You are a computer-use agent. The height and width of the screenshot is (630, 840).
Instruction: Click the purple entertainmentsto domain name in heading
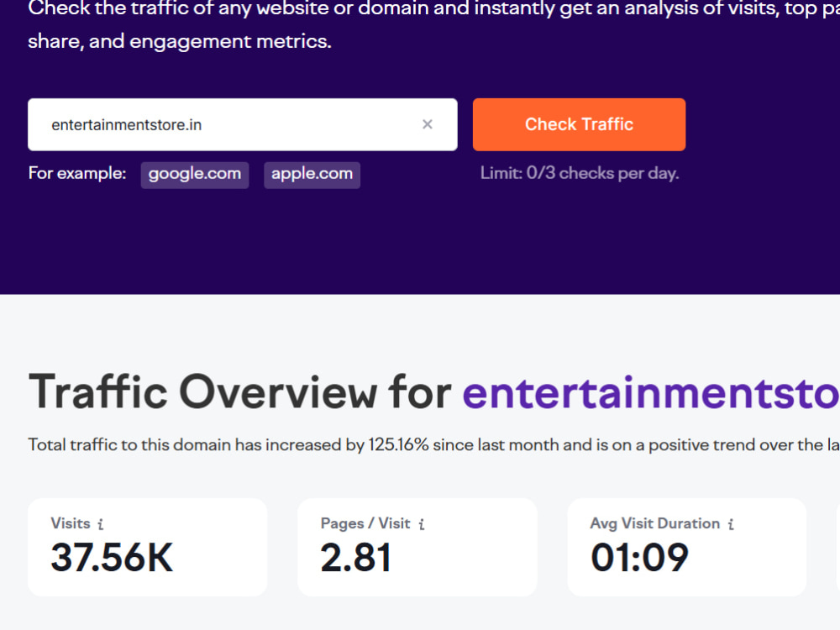coord(651,392)
